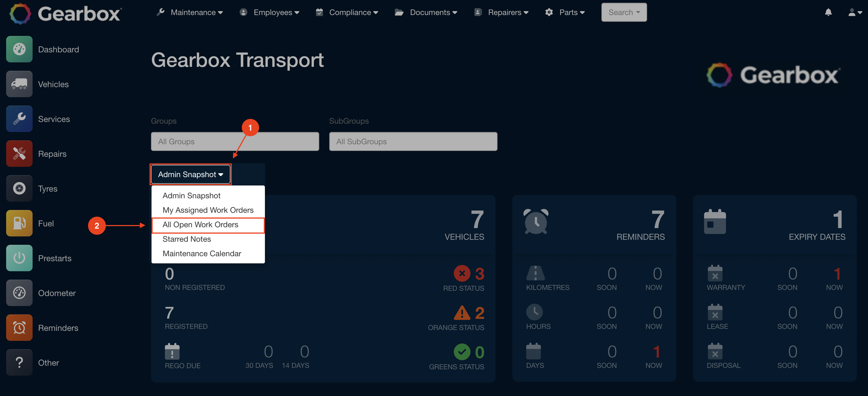868x396 pixels.
Task: Go to Vehicles link in sidebar
Action: pos(53,84)
